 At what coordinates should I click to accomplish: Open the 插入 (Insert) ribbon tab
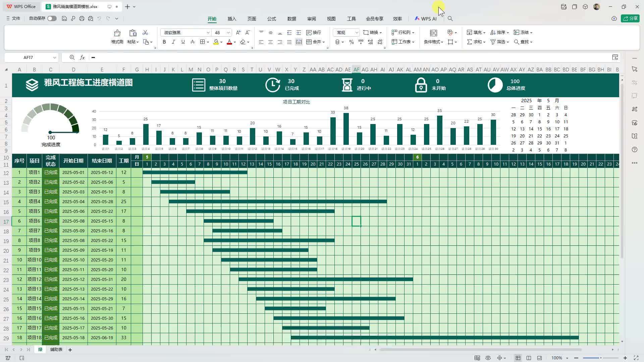click(232, 19)
